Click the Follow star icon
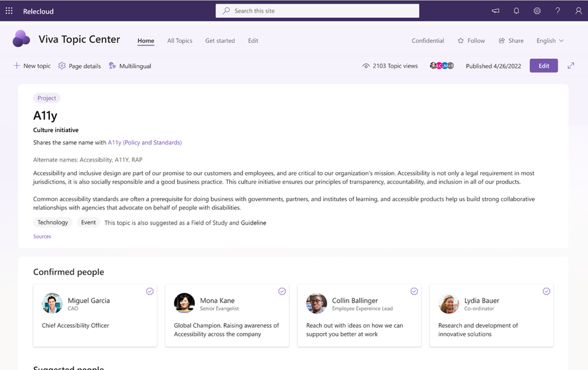This screenshot has width=588, height=370. click(460, 41)
